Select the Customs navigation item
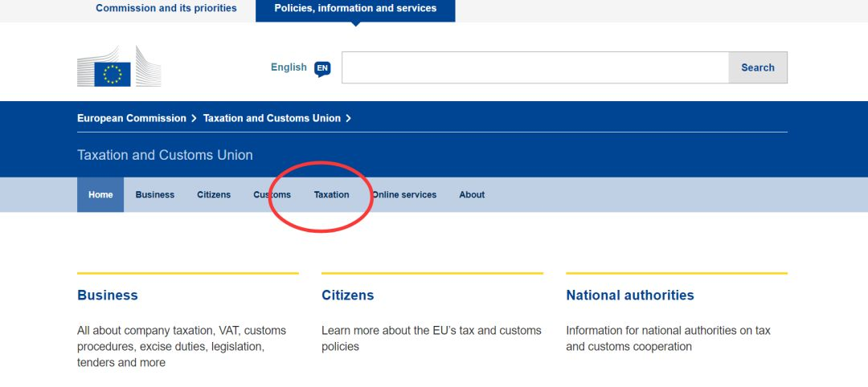Image resolution: width=868 pixels, height=387 pixels. 272,194
